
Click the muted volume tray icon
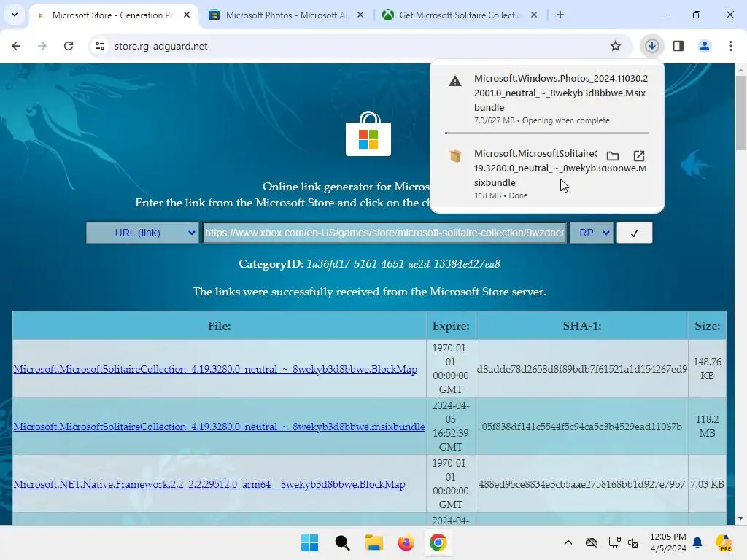[x=633, y=542]
